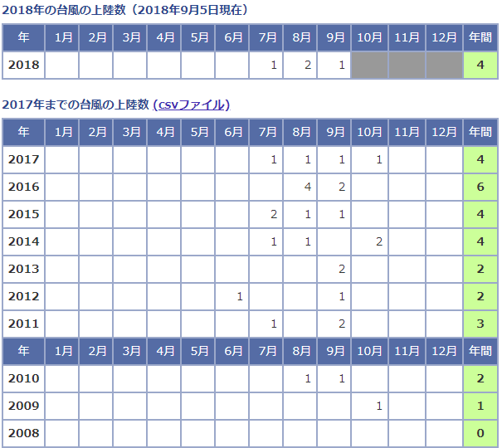Click the 年間 header in the top 2018 table
The image size is (502, 448).
(x=480, y=37)
